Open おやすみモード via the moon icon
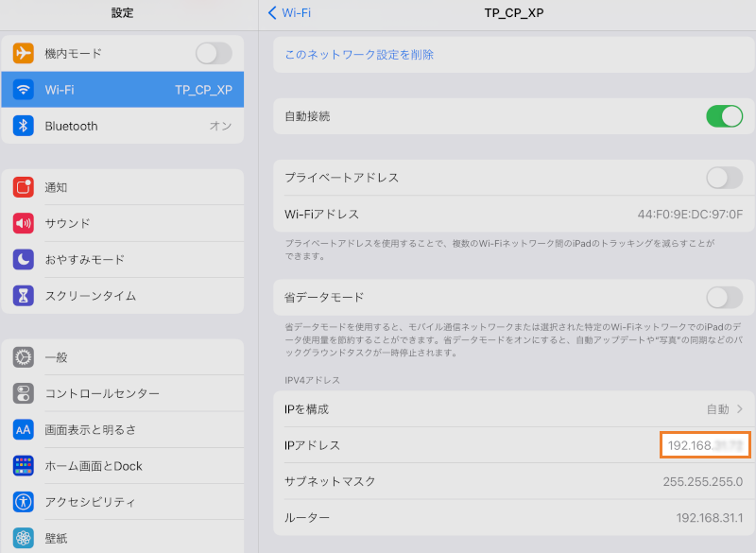Screen dimensions: 756x553 [x=22, y=260]
